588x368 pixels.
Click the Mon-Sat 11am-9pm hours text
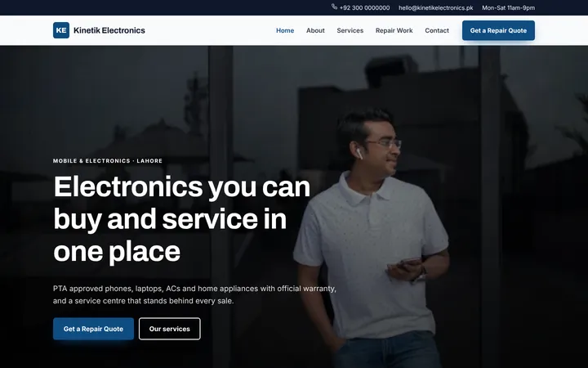tap(509, 7)
